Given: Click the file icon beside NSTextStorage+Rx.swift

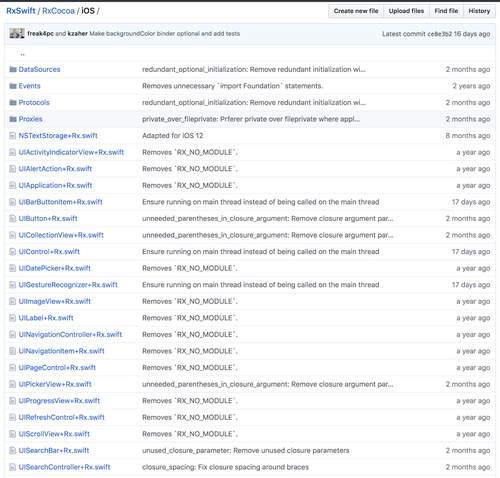Looking at the screenshot, I should pos(12,136).
